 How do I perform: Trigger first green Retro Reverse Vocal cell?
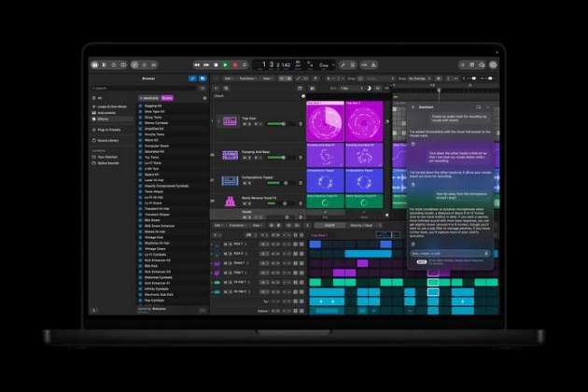(325, 201)
